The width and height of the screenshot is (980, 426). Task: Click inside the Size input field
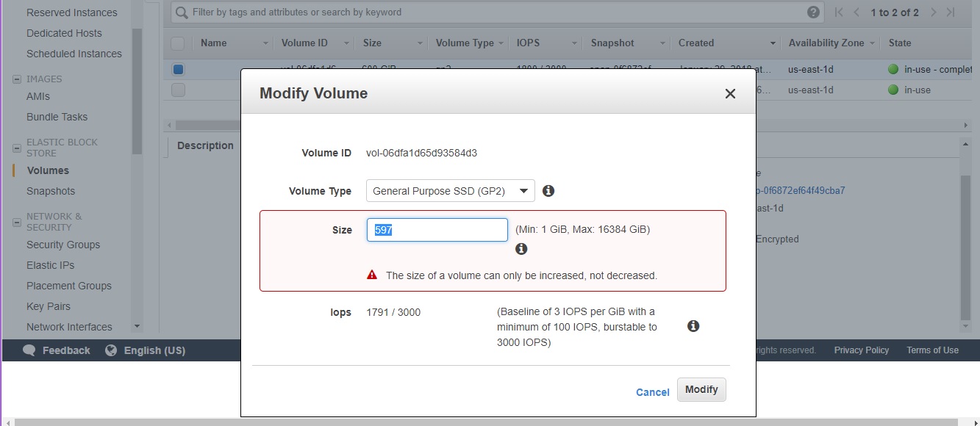[437, 229]
